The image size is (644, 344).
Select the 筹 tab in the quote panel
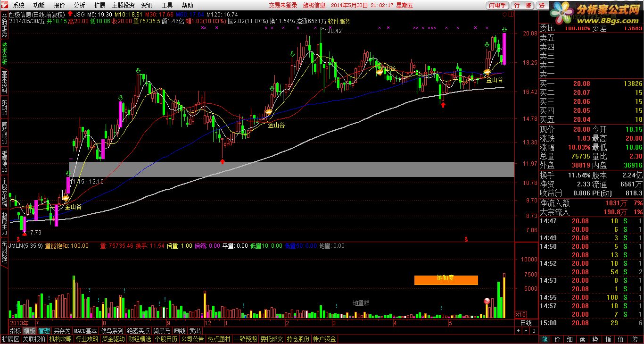pos(635,339)
